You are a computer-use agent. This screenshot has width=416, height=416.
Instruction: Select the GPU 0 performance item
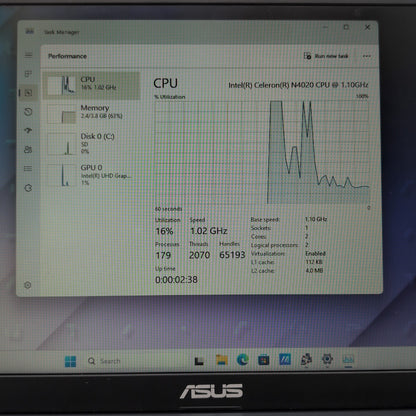coord(91,175)
